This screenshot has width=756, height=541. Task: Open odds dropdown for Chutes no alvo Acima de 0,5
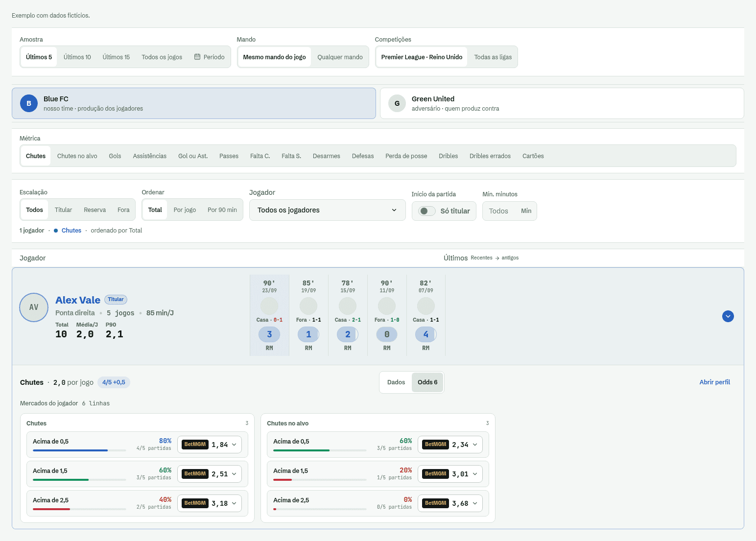tap(450, 445)
